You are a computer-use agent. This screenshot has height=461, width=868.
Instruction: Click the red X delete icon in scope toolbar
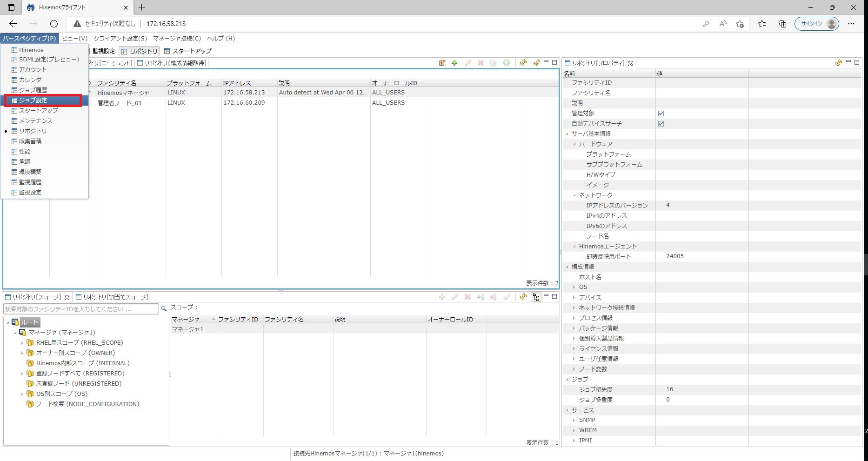tap(467, 297)
